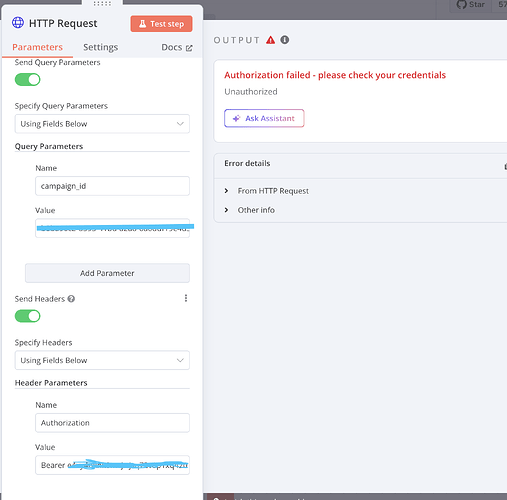Screen dimensions: 507x500
Task: Turn off the Send Headers toggle
Action: coord(28,316)
